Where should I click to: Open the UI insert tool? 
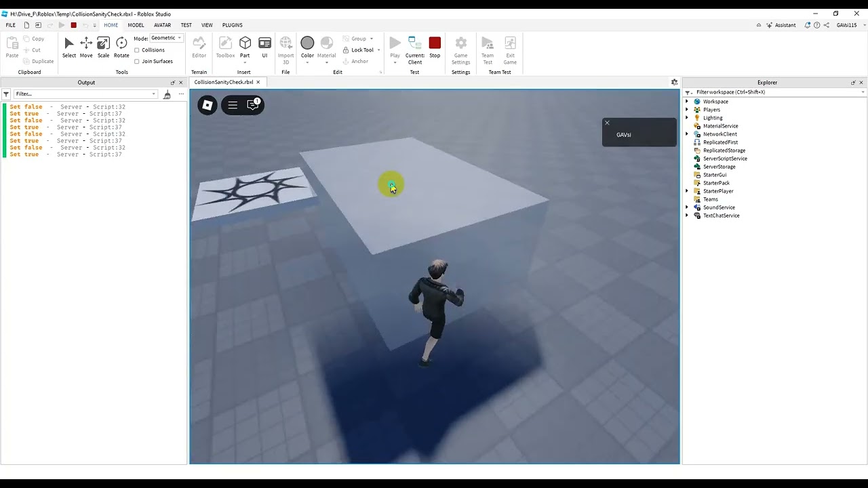pos(264,47)
